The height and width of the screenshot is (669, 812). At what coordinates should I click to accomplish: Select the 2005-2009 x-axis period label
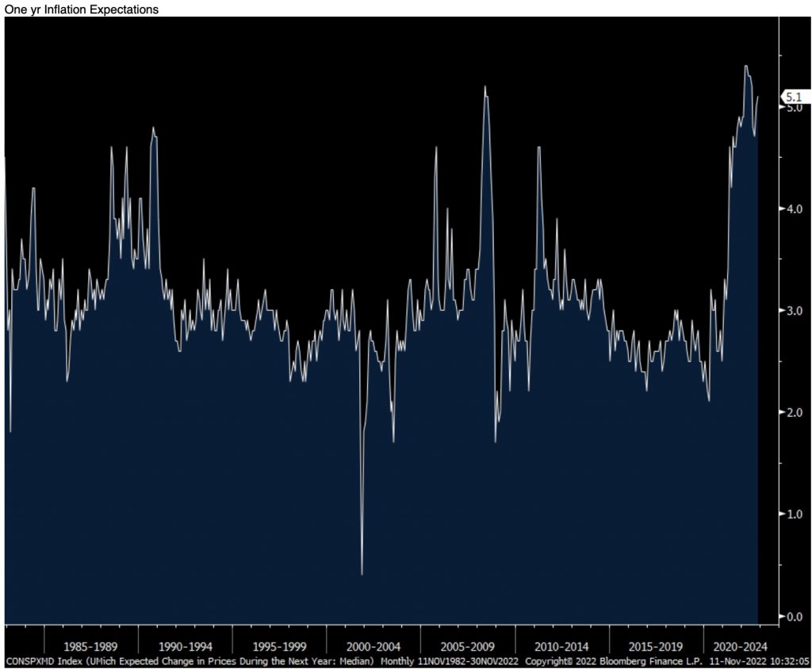click(x=469, y=645)
